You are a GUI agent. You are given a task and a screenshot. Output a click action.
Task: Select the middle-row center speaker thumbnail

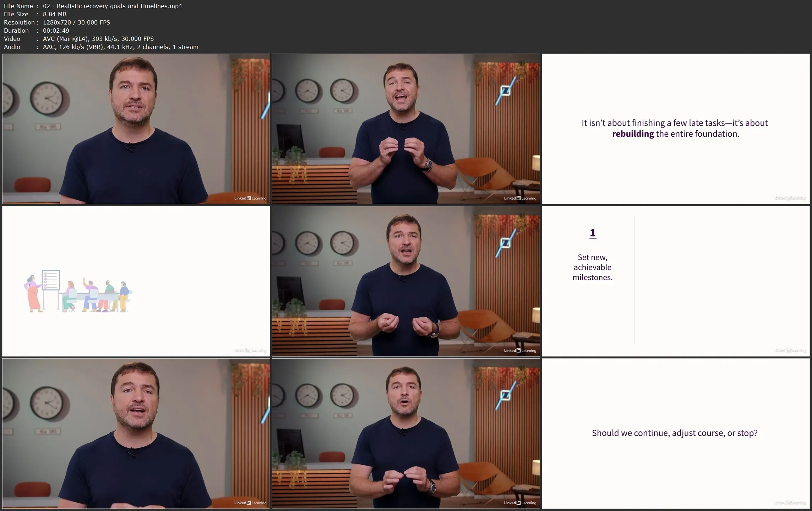coord(405,281)
